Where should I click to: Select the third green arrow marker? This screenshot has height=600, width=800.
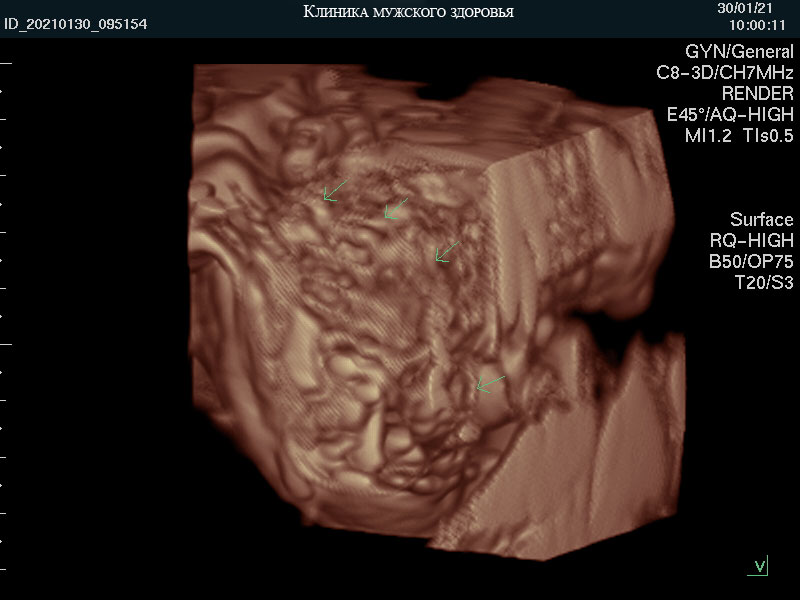coord(447,250)
